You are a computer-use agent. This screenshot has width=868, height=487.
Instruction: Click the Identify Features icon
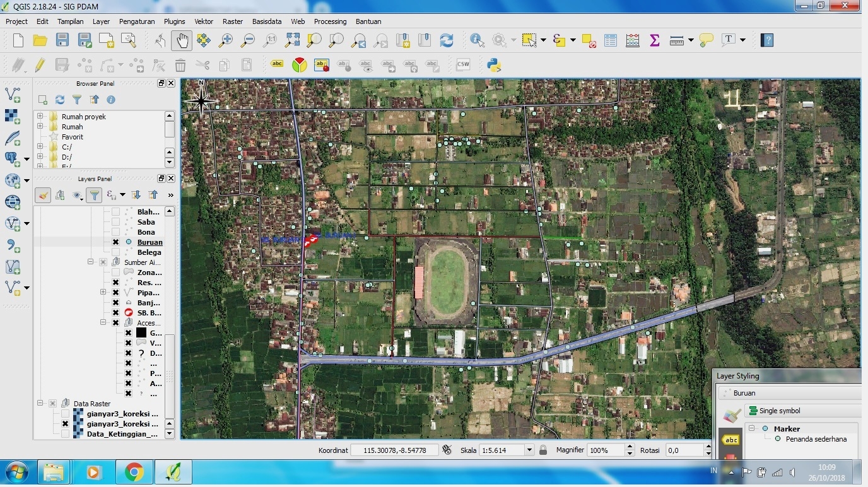click(476, 40)
